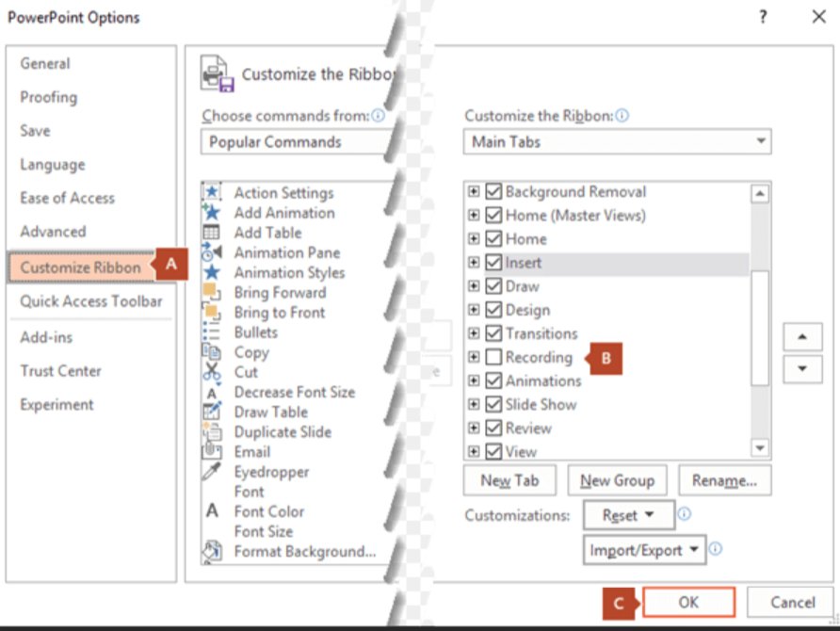This screenshot has width=840, height=631.
Task: Expand the Background Removal tree node
Action: 474,191
